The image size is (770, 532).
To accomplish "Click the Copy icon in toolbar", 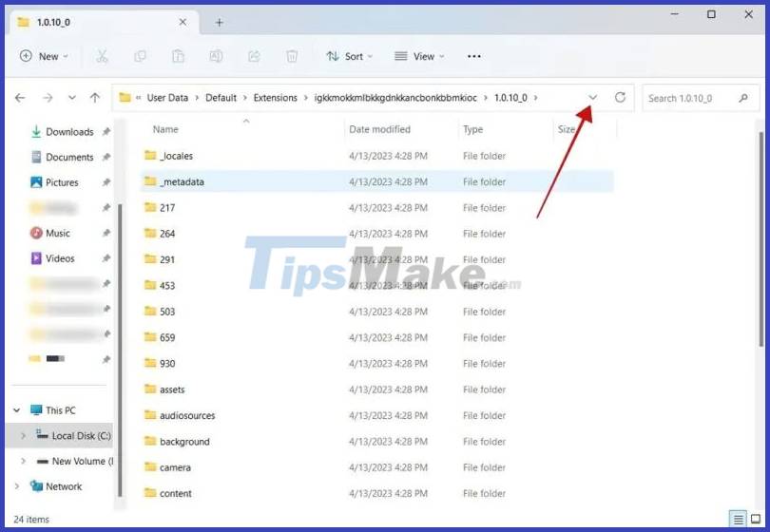I will pos(140,56).
